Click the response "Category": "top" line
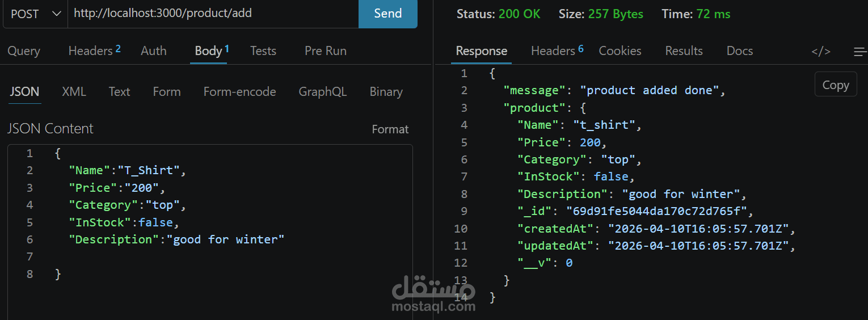This screenshot has width=868, height=320. pyautogui.click(x=579, y=159)
